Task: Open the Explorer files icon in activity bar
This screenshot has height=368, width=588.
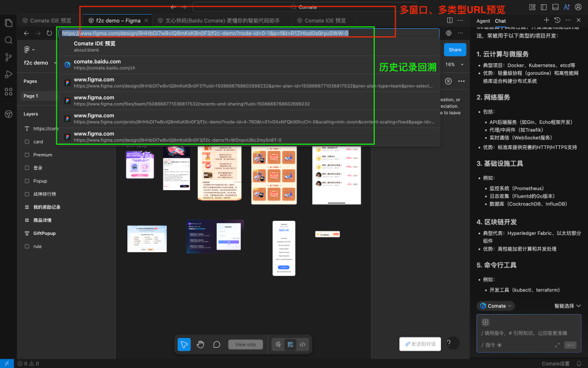Action: click(x=8, y=23)
